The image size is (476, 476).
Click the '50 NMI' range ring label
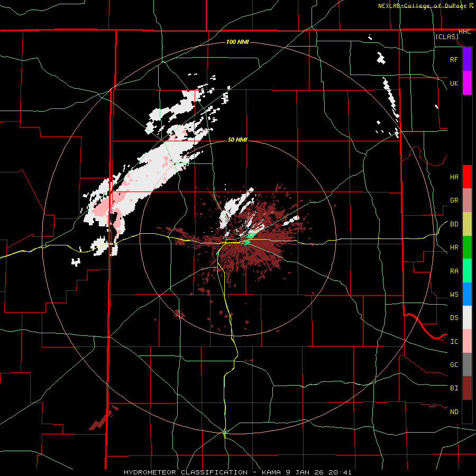pos(237,140)
